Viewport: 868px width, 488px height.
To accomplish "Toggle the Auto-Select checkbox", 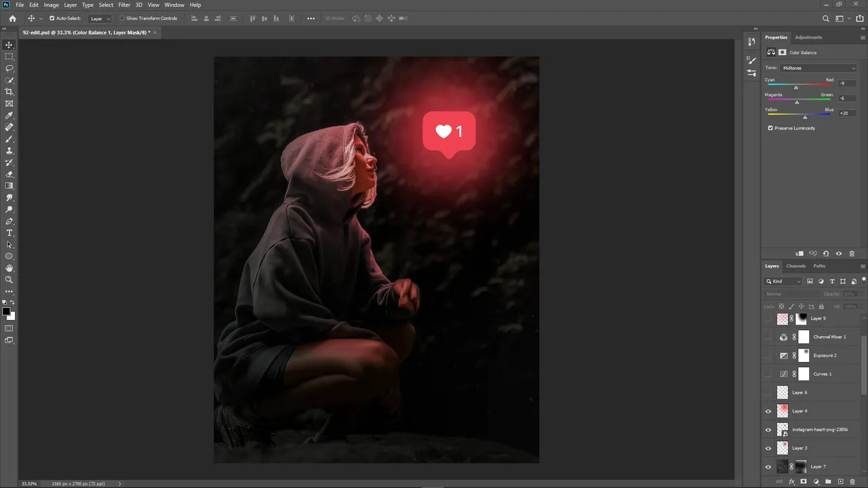I will click(x=52, y=18).
